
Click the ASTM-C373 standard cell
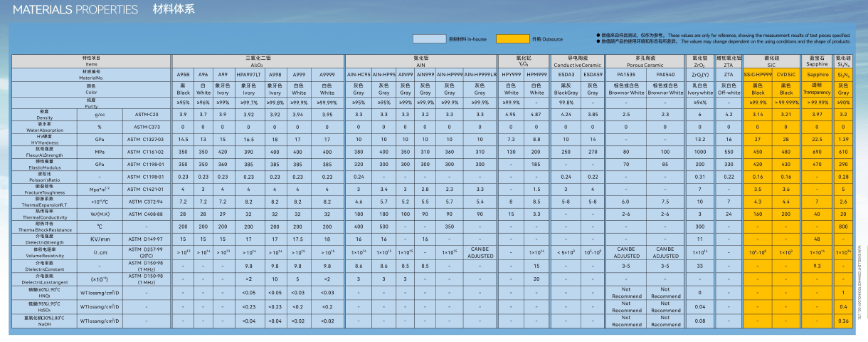tap(146, 127)
